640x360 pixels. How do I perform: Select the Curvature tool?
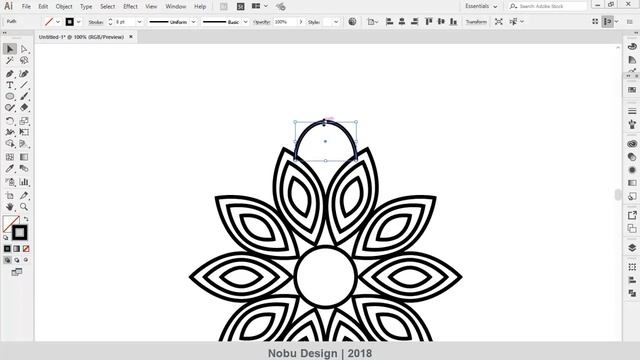point(24,73)
